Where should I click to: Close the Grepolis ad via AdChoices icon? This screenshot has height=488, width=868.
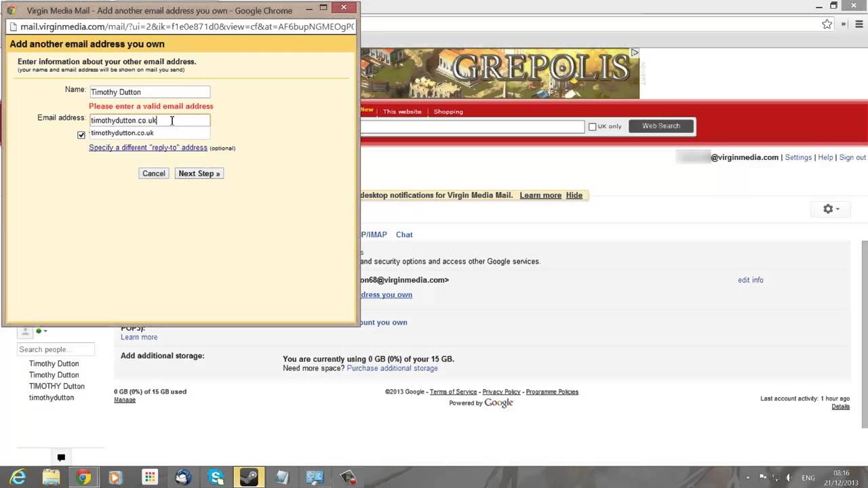(x=635, y=52)
